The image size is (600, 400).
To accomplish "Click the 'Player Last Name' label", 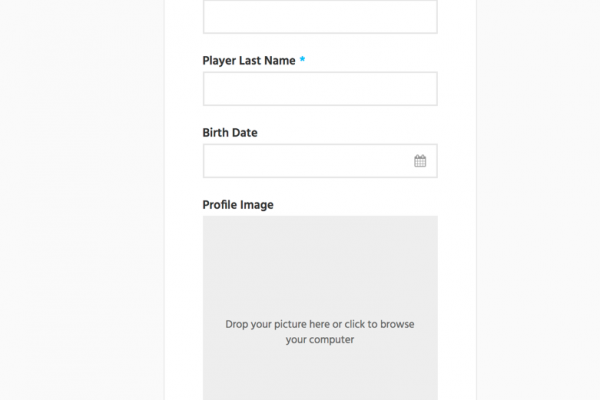I will [249, 60].
